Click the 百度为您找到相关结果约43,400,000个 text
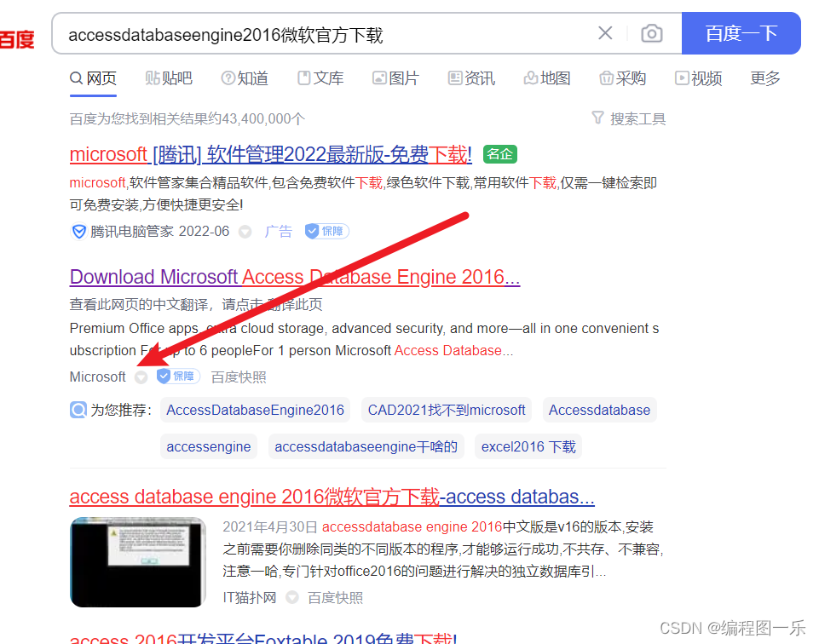Image resolution: width=819 pixels, height=644 pixels. (x=187, y=119)
